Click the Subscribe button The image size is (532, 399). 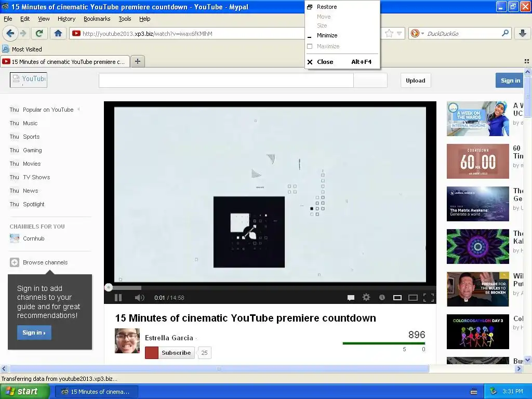176,353
